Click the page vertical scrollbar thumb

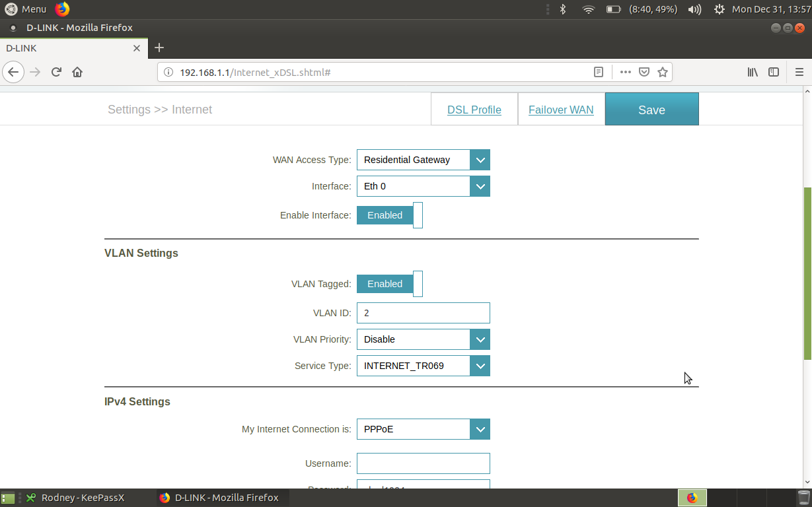807,273
